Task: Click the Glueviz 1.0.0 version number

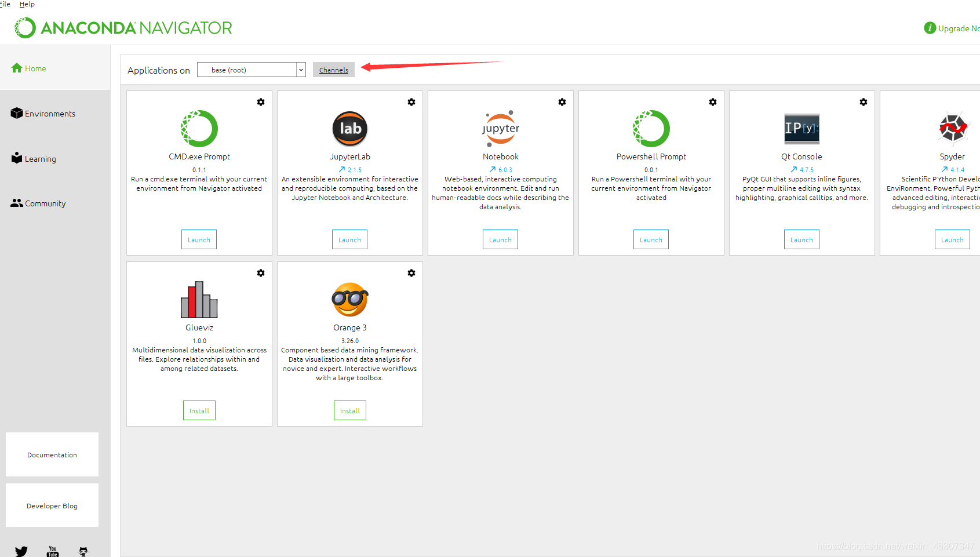Action: pos(199,341)
